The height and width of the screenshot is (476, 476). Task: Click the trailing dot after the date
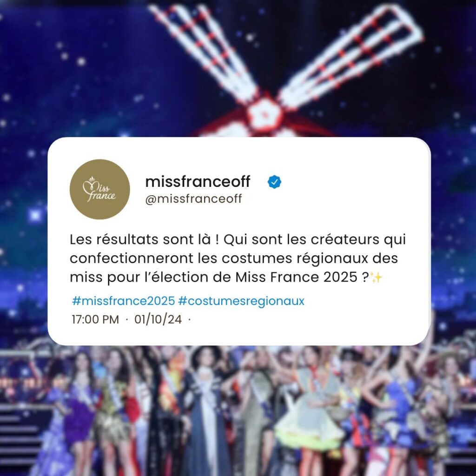click(190, 319)
